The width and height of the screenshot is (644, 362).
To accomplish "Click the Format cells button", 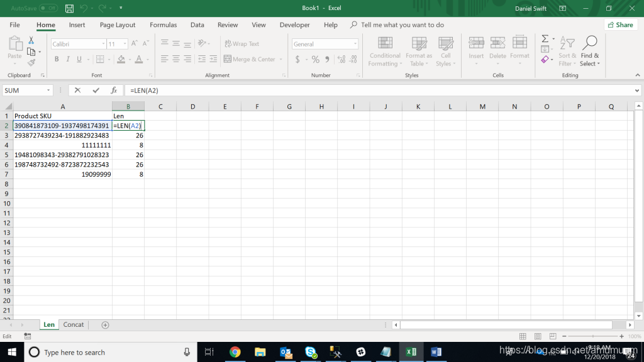I will coord(519,52).
